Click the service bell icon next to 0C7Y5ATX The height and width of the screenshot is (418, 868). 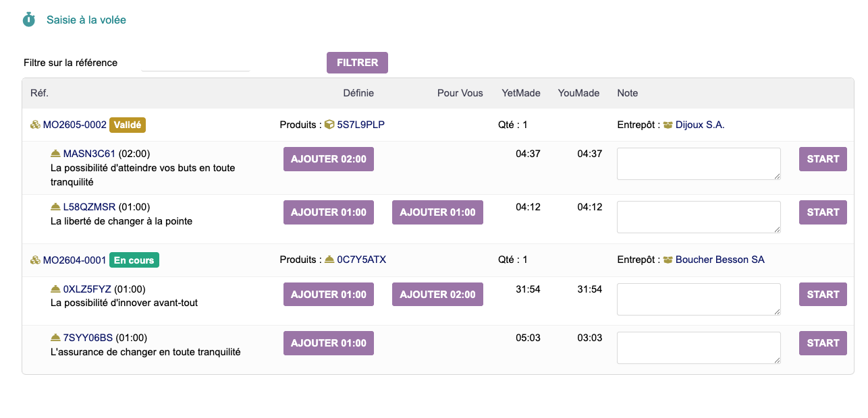point(329,260)
